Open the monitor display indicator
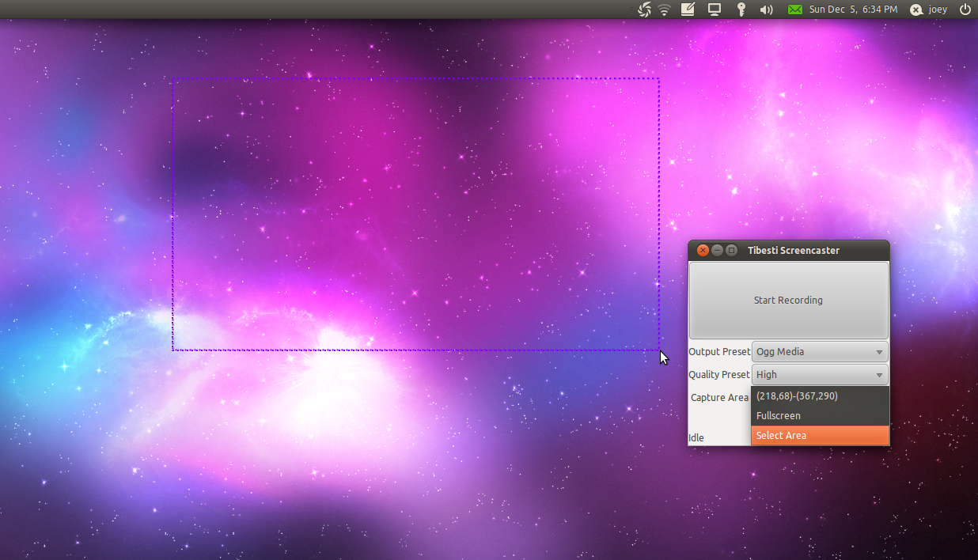978x560 pixels. point(715,9)
